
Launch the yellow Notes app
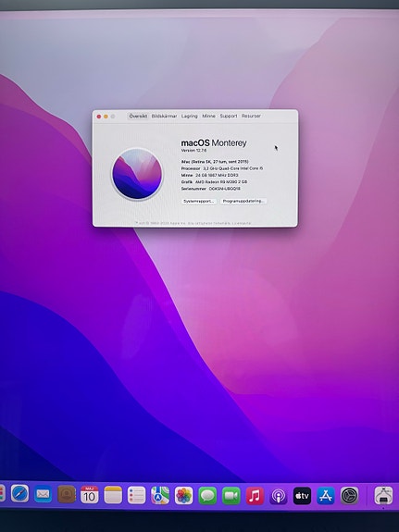pos(113,495)
